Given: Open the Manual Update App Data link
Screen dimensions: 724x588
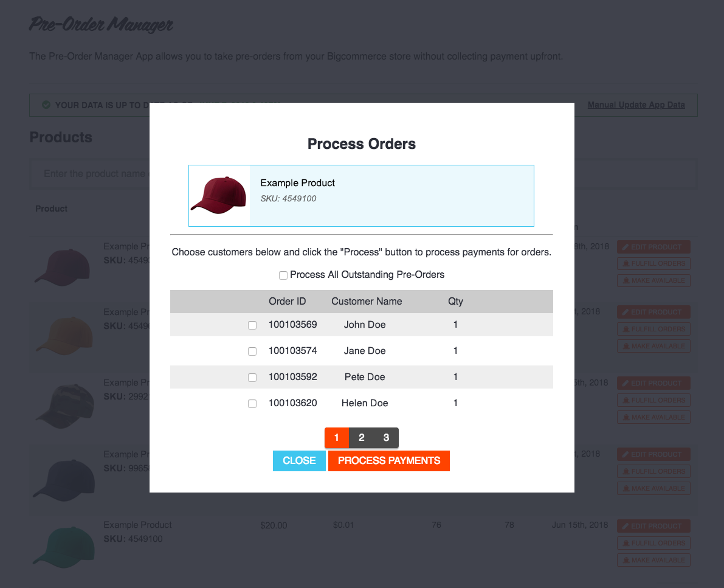Looking at the screenshot, I should pyautogui.click(x=636, y=105).
